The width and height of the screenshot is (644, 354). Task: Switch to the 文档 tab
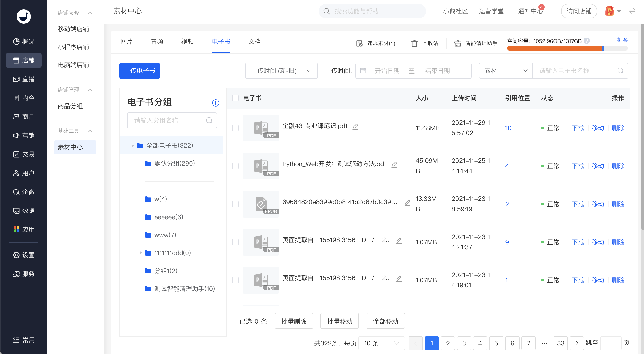[254, 41]
